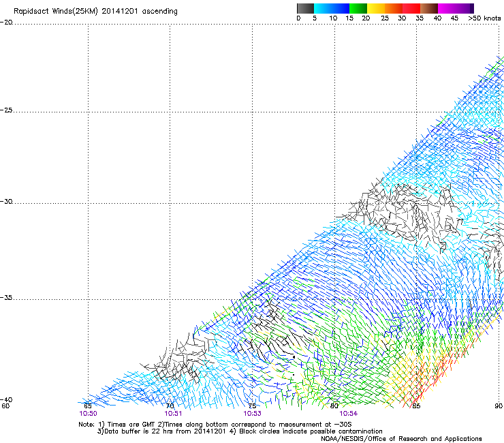This screenshot has height=443, width=504.
Task: Click the longitude label 65
Action: pyautogui.click(x=88, y=406)
